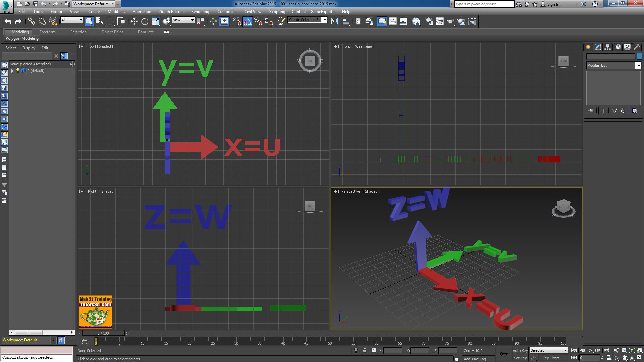Click Key Filters button
The height and width of the screenshot is (362, 644).
point(552,358)
